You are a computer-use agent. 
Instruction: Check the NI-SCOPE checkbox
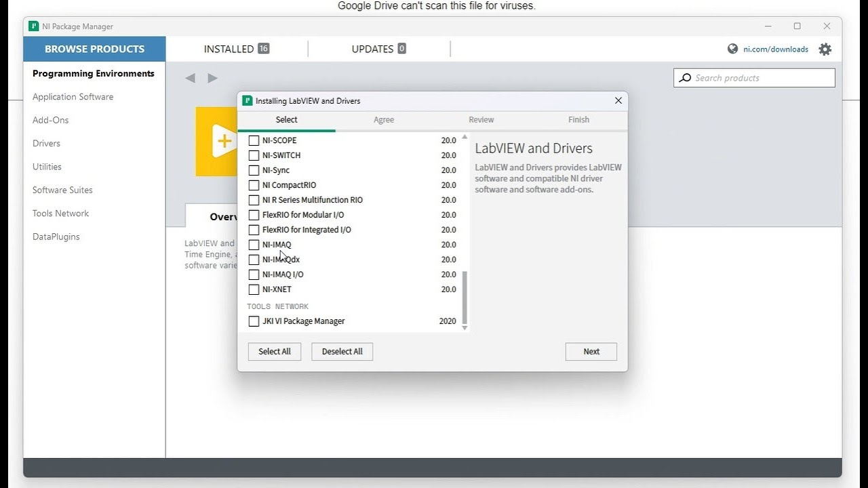(x=254, y=140)
